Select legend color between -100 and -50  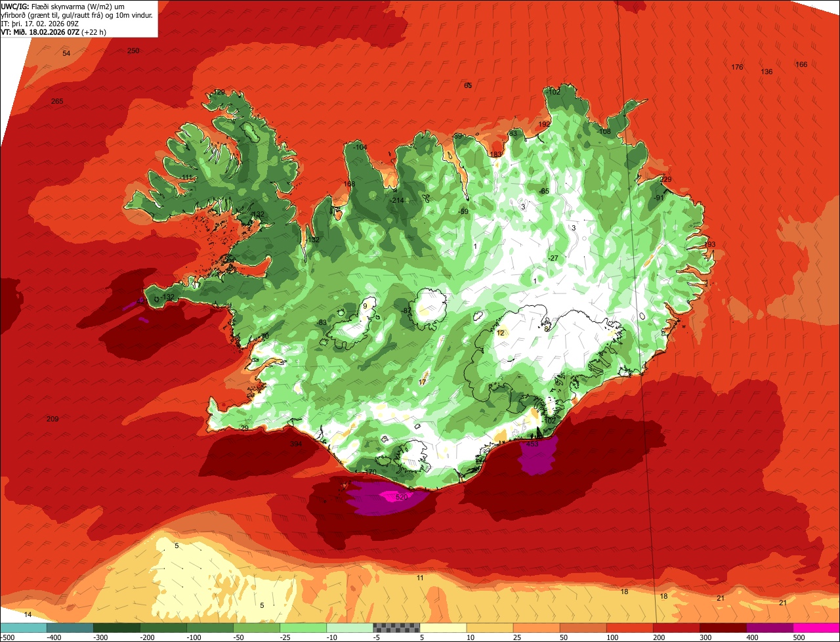(210, 628)
